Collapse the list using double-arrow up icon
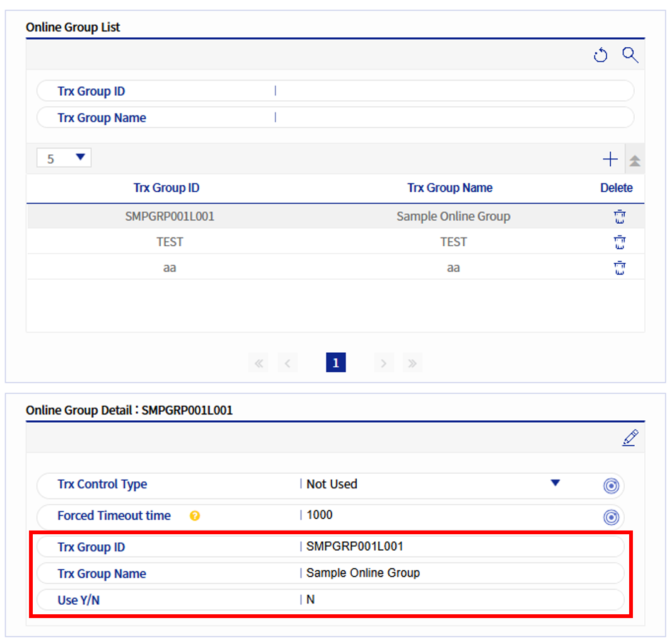 tap(635, 161)
